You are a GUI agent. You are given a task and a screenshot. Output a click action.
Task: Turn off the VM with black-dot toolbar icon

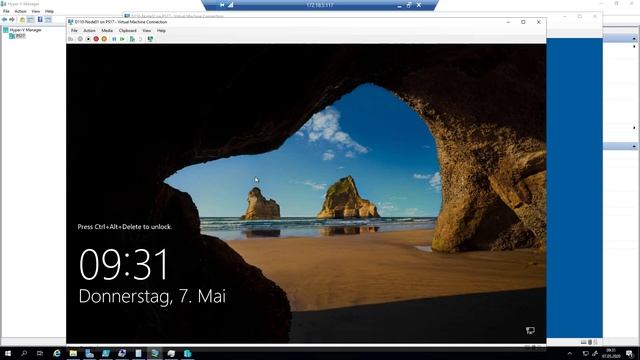pyautogui.click(x=88, y=39)
